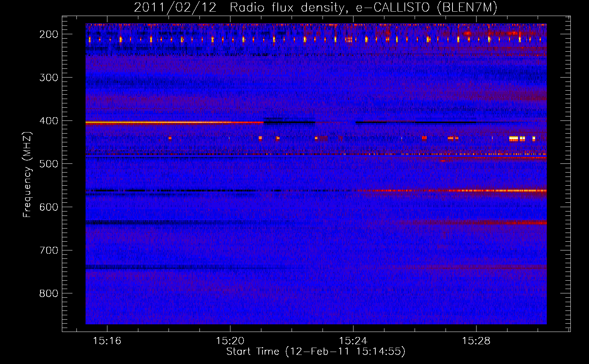Click the '300' frequency tick label
589x364 pixels.
pyautogui.click(x=49, y=78)
